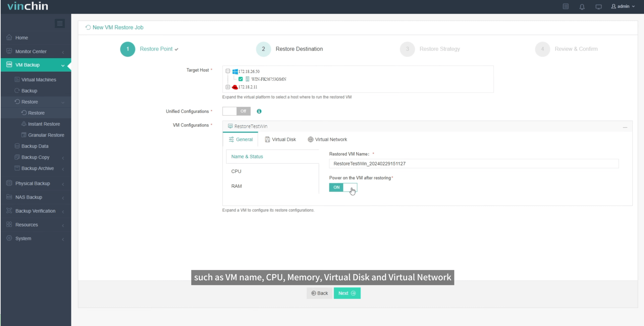Open notifications bell icon
Screen dimensions: 644x326
click(x=582, y=7)
